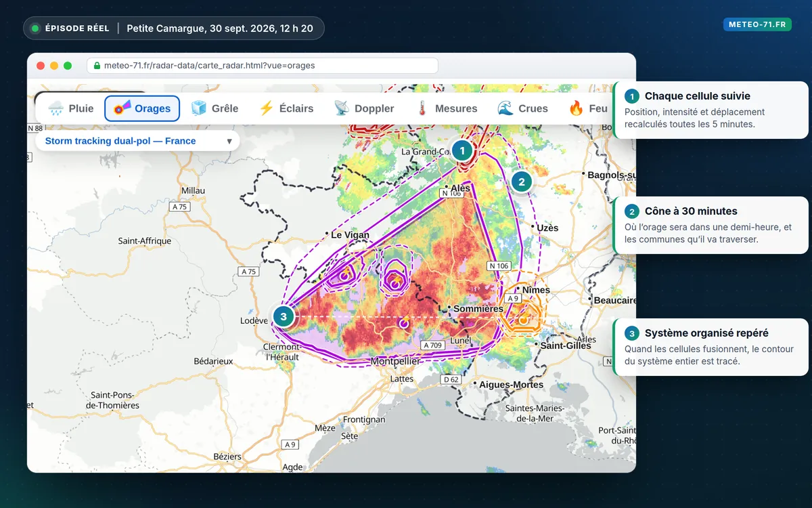Viewport: 812px width, 508px height.
Task: Click the Saint-Pons-de-Thomières label
Action: (x=112, y=400)
